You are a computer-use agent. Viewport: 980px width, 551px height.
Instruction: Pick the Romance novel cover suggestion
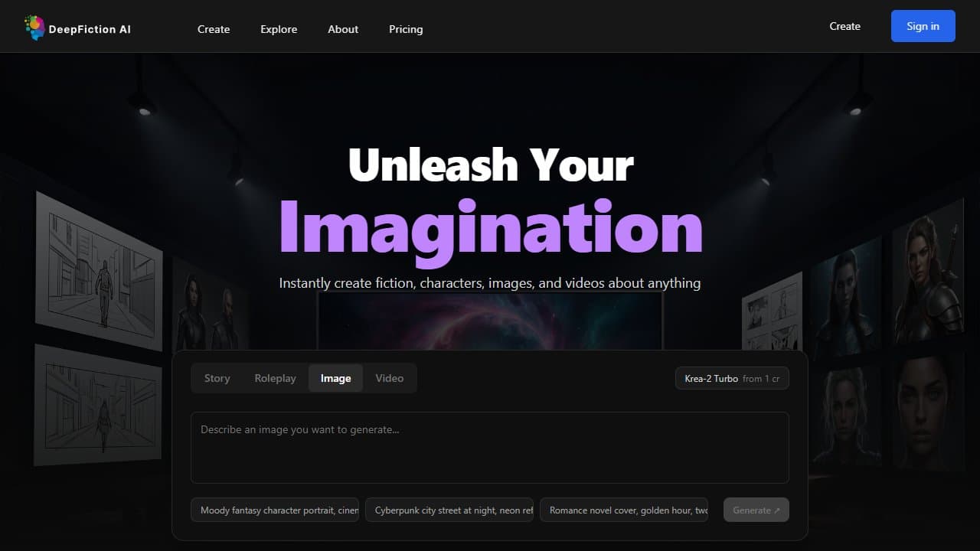click(x=624, y=510)
